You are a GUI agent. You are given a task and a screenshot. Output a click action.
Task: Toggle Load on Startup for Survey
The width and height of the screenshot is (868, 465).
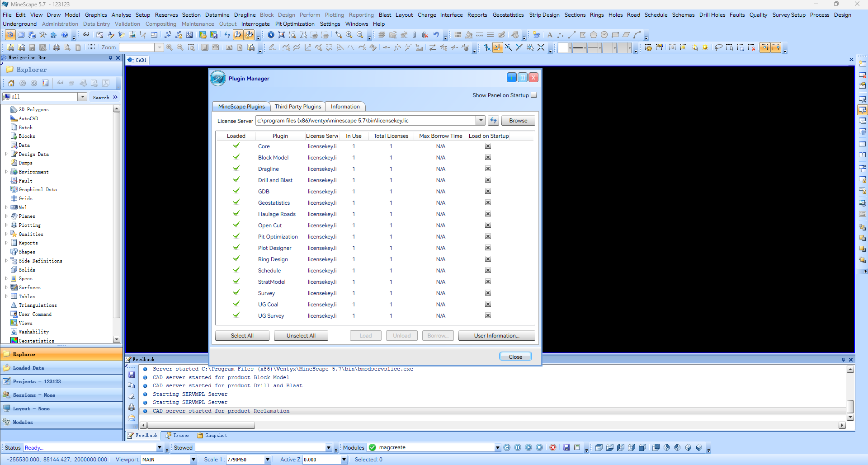coord(488,293)
